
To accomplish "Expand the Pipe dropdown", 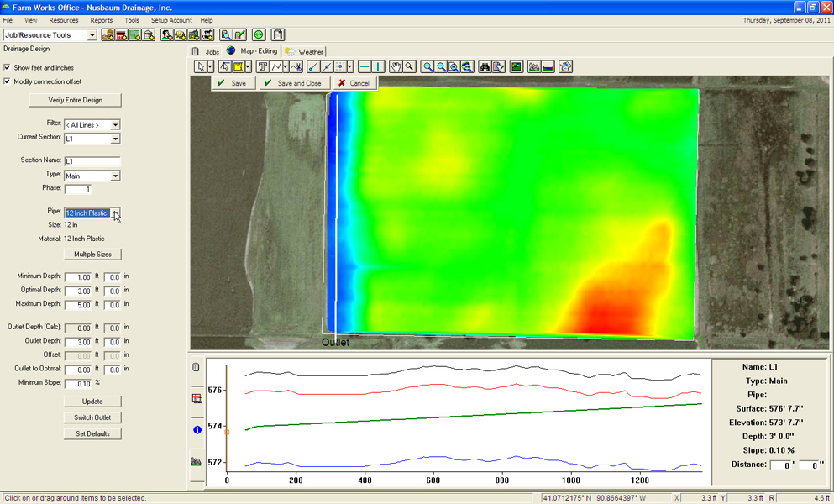I will tap(116, 213).
